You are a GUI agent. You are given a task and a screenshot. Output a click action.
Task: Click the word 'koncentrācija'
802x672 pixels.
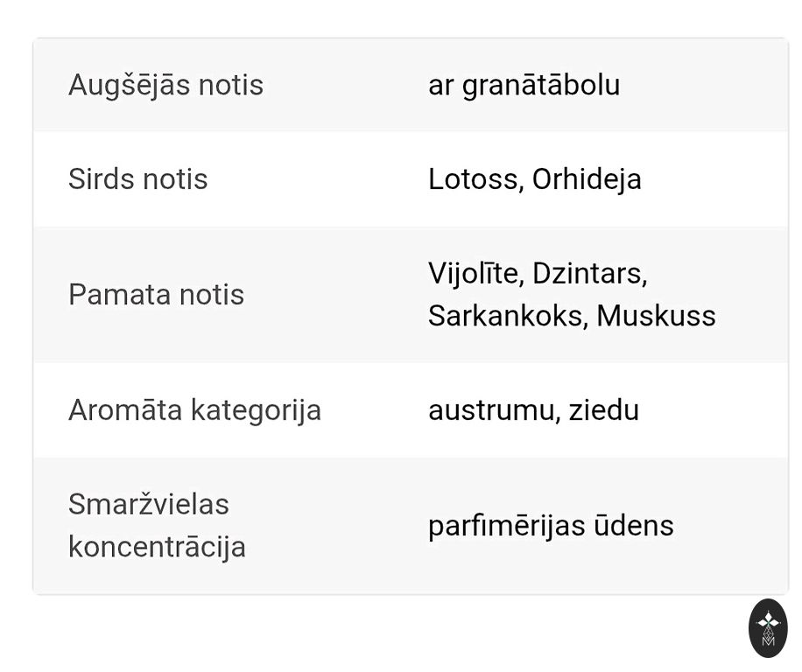[157, 547]
